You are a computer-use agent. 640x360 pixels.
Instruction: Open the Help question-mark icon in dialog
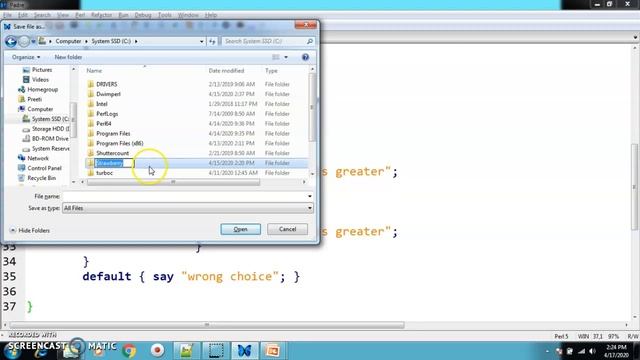pos(305,57)
